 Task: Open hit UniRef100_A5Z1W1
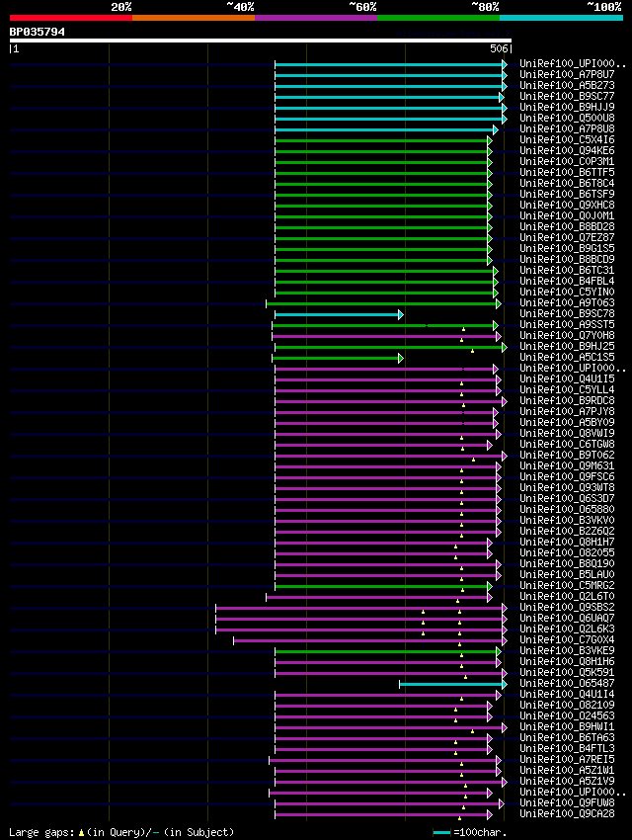(x=567, y=770)
